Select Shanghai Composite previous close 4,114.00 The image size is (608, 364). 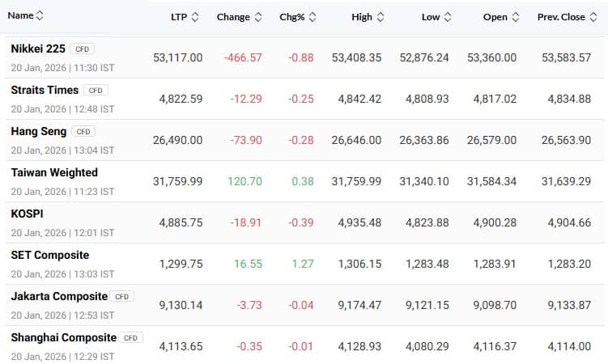[x=569, y=346]
